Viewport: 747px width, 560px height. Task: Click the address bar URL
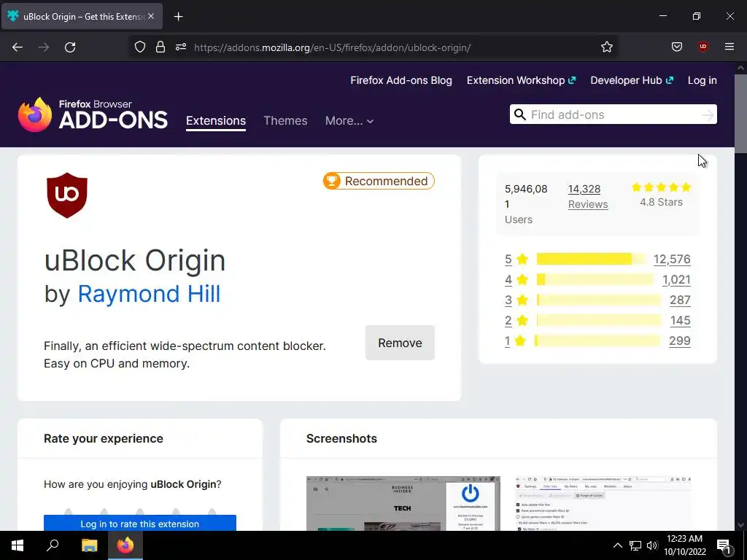(332, 47)
